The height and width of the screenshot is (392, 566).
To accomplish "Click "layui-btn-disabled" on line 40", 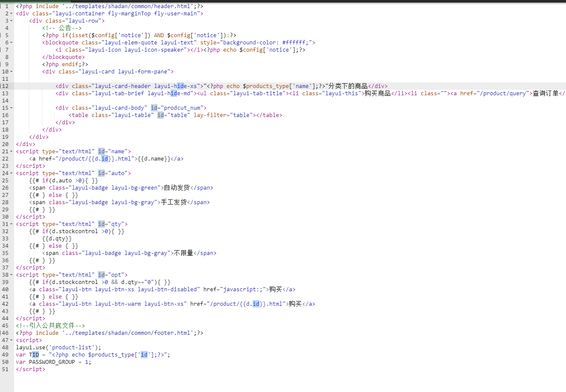I will point(167,290).
